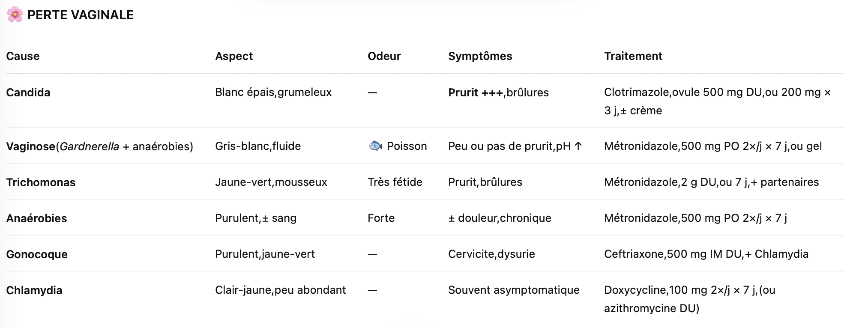Click the fish emoji beside Poisson

click(x=375, y=146)
